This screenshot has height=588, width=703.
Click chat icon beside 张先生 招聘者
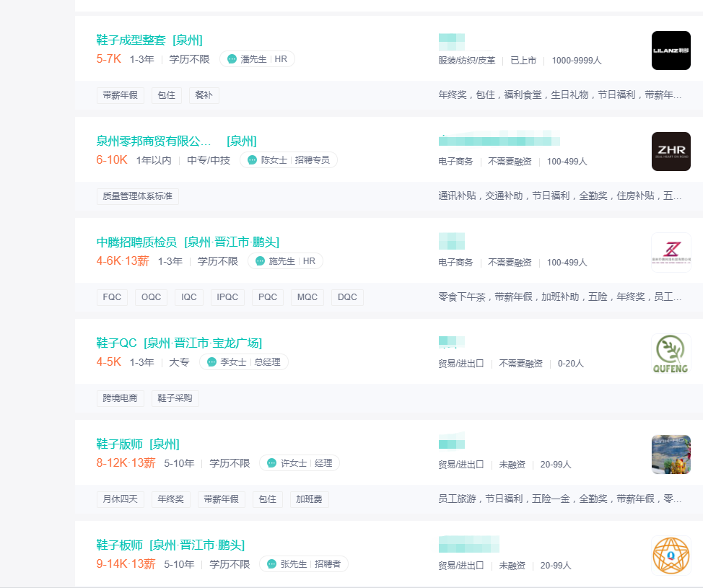[x=271, y=564]
